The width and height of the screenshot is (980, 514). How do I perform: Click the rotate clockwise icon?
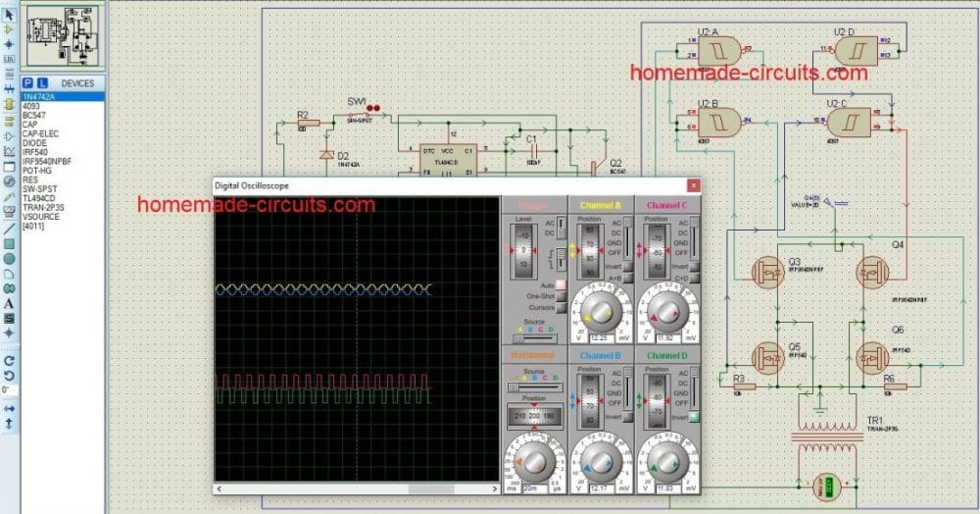click(x=9, y=361)
